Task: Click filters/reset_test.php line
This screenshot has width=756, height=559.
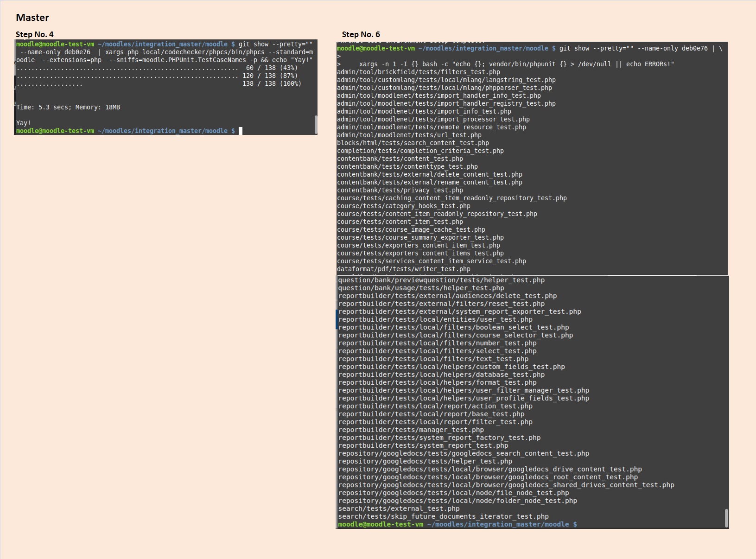Action: tap(442, 304)
